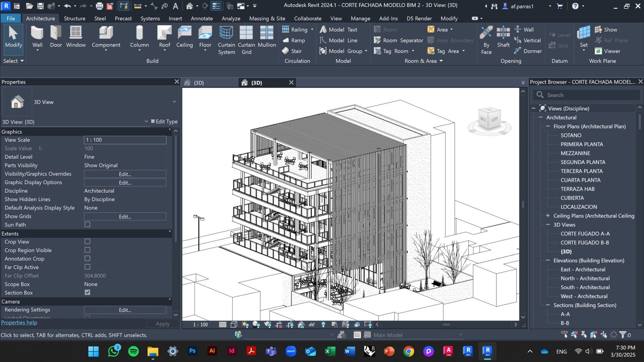Screen dimensions: 644x362
Task: Choose the Door tool
Action: (56, 37)
